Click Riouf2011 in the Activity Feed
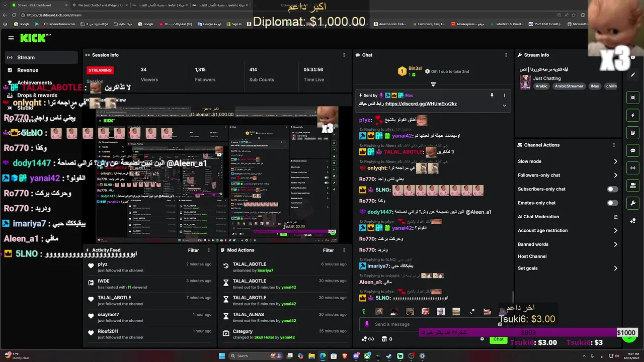Image resolution: width=644 pixels, height=362 pixels. pos(108,331)
